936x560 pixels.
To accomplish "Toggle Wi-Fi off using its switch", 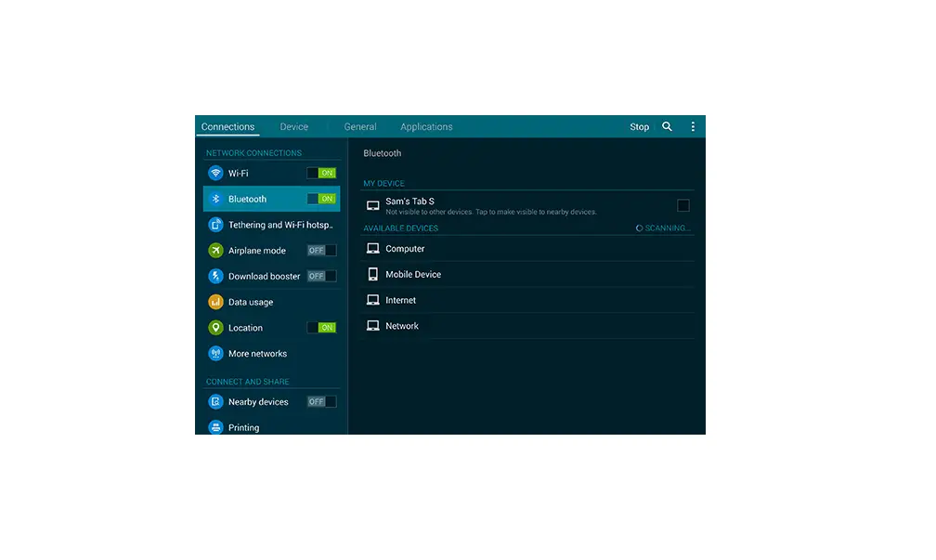I will pos(320,173).
